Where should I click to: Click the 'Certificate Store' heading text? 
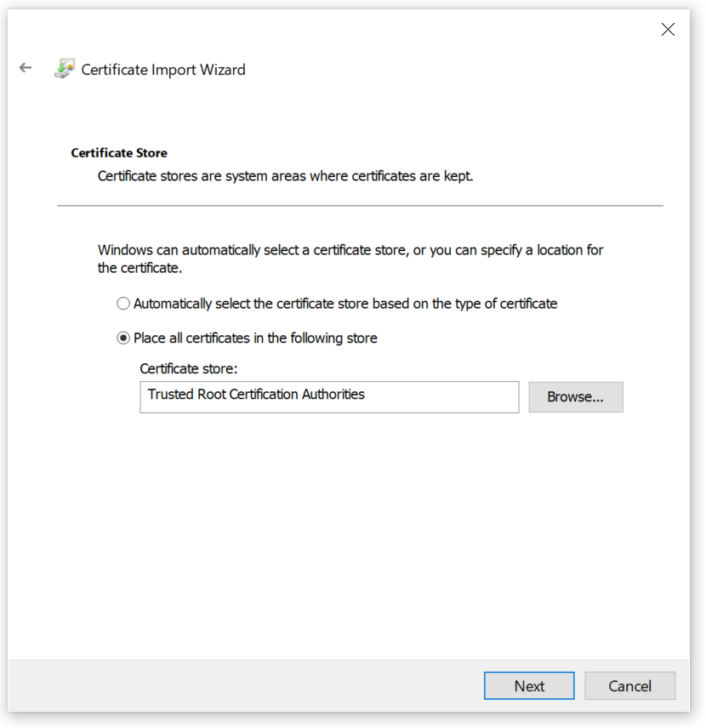[x=119, y=153]
